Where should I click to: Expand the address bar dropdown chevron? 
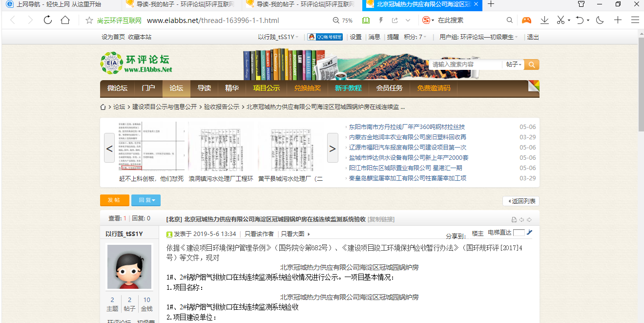[x=408, y=21]
